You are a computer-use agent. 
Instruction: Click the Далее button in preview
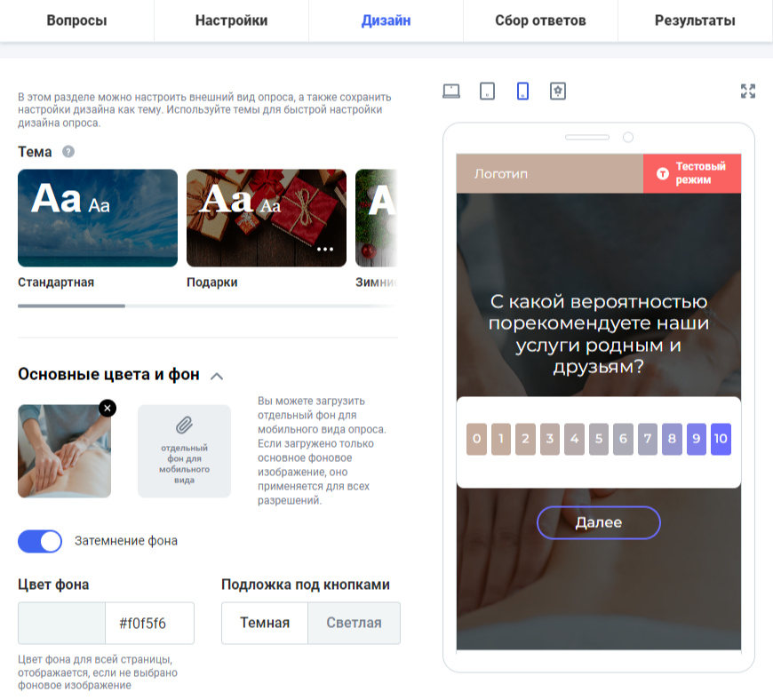click(599, 522)
